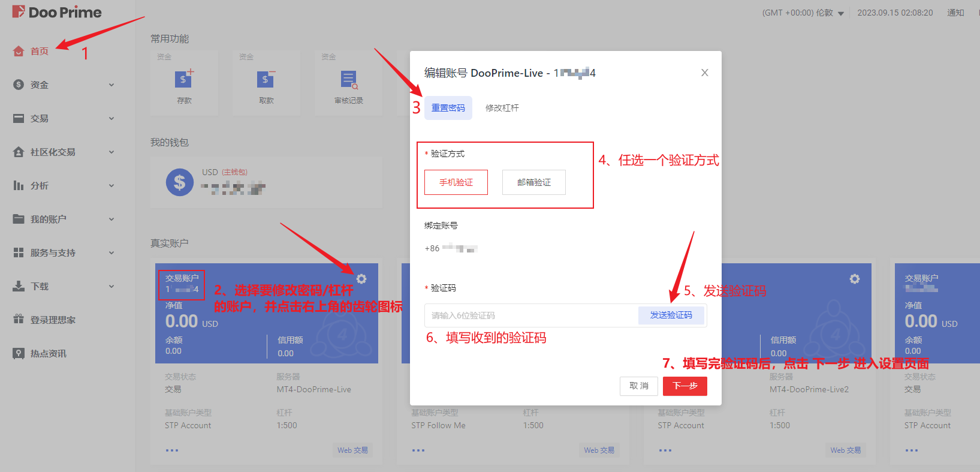This screenshot has height=472, width=980.
Task: Click Web 交易 on the MT4-DooPrime-Live2 card
Action: coord(846,450)
